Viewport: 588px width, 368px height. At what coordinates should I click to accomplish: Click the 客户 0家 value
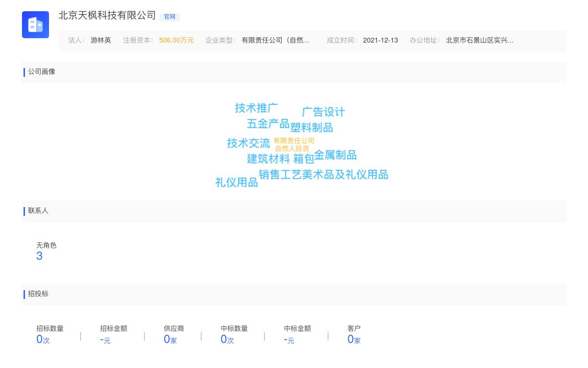point(354,340)
